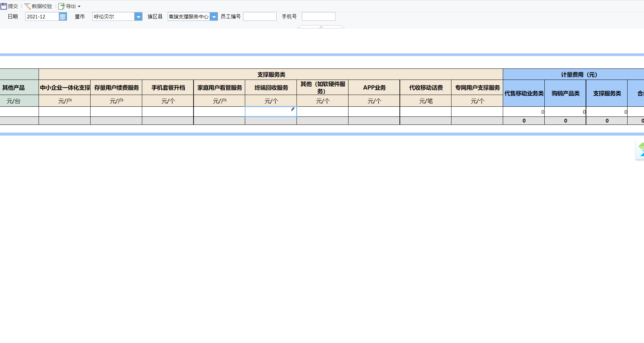
Task: Expand the 盟市 dropdown arrow
Action: pos(138,16)
